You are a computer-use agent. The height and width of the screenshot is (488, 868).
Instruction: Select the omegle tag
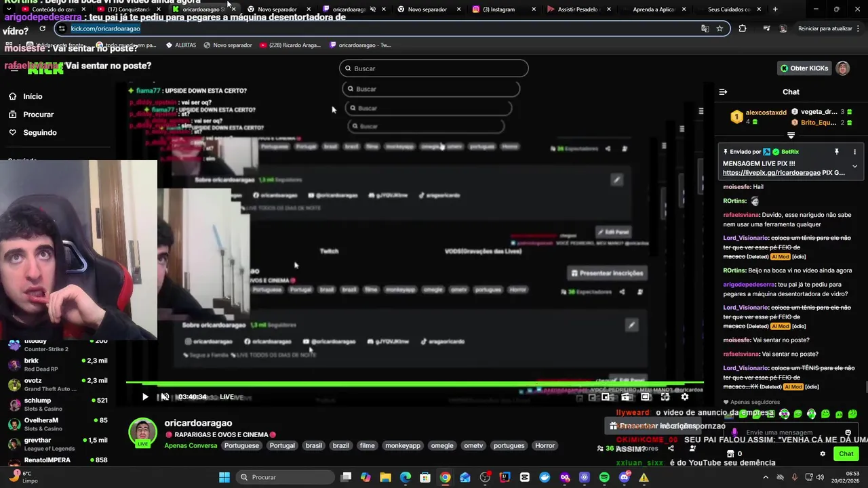[442, 446]
